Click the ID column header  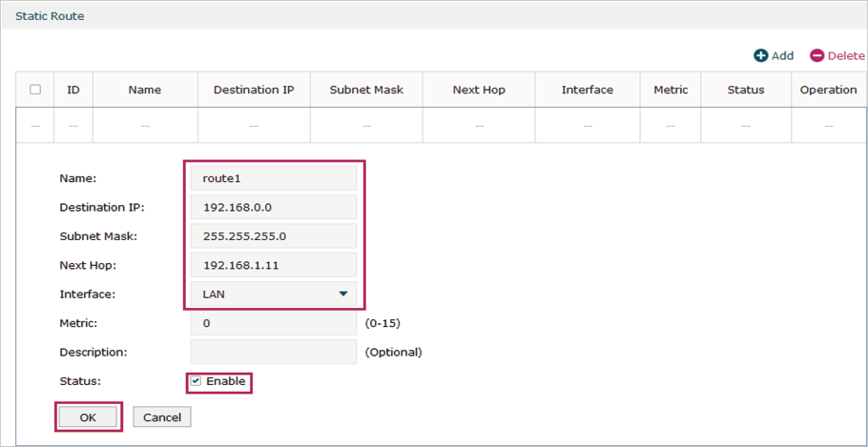tap(73, 90)
